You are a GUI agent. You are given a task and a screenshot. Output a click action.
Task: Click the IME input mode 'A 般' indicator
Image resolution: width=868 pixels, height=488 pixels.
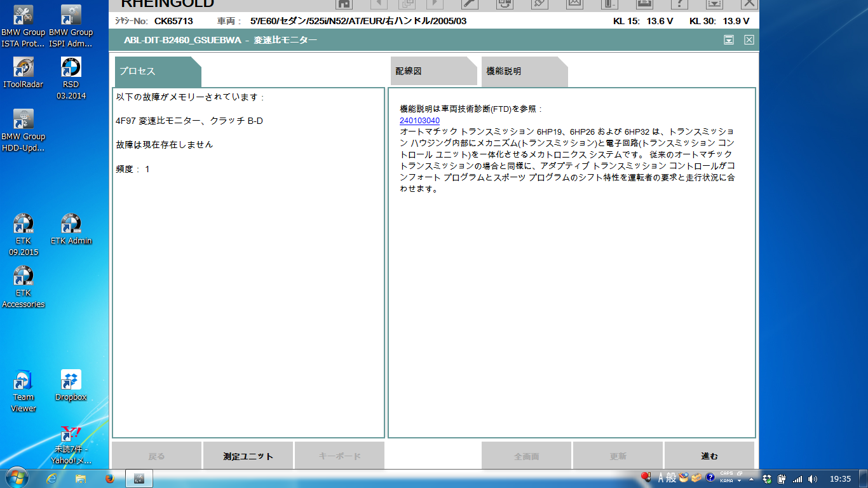(x=667, y=478)
